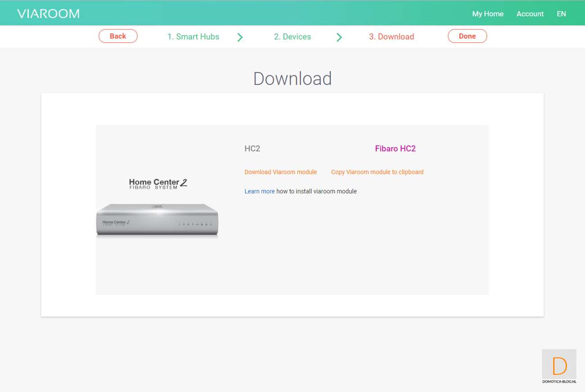
Task: Click the Download page heading
Action: [x=292, y=79]
